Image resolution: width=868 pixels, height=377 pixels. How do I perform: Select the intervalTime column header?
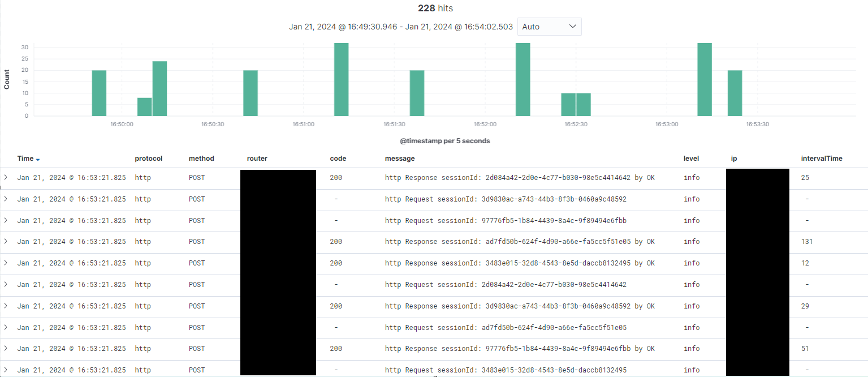click(x=822, y=158)
